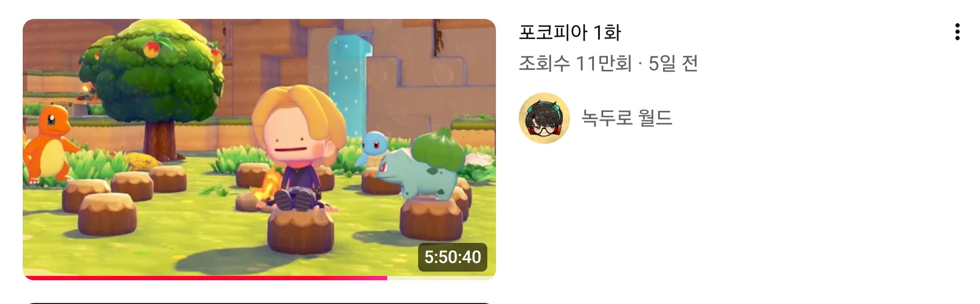Viewport: 980px width, 304px height.
Task: Open the next video thumbnail peeking below
Action: (x=259, y=303)
